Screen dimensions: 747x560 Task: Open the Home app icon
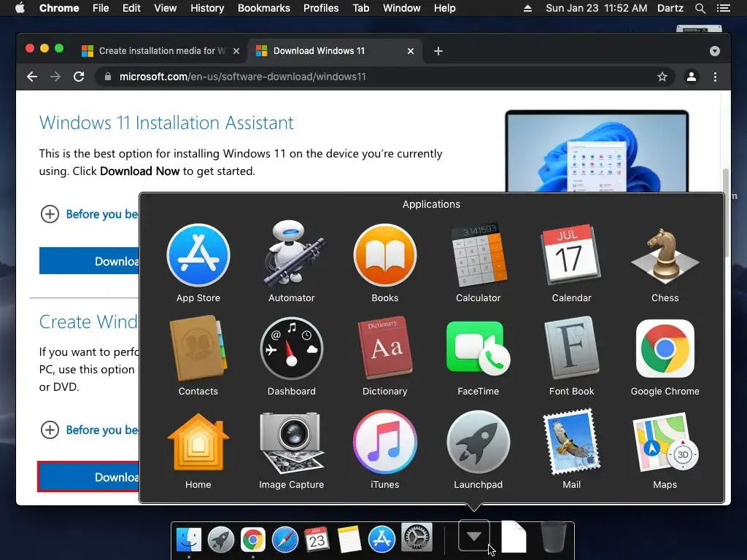[198, 442]
